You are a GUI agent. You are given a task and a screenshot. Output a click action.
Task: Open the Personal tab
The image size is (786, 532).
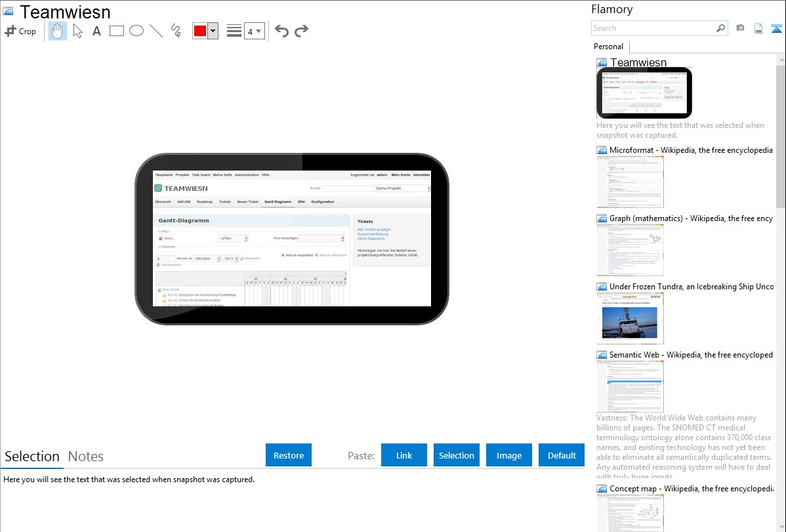coord(608,47)
